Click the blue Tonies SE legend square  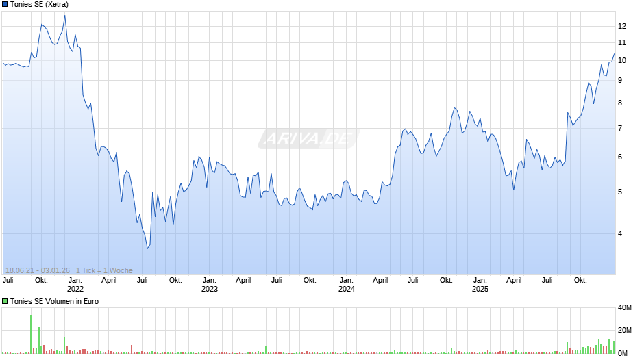(5, 5)
